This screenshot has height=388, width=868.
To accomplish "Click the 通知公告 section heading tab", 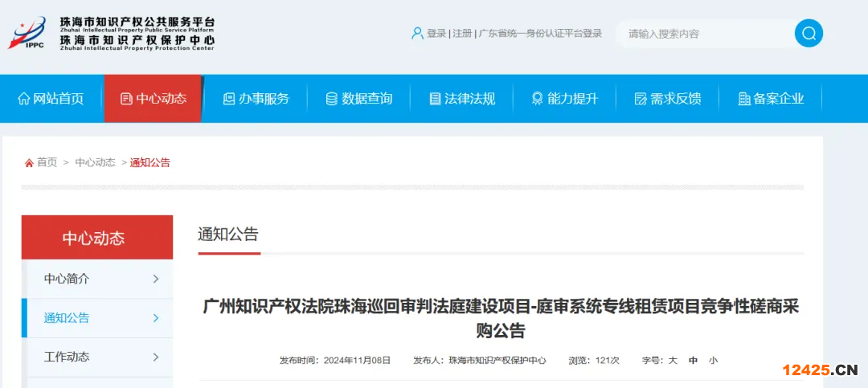I will click(228, 234).
